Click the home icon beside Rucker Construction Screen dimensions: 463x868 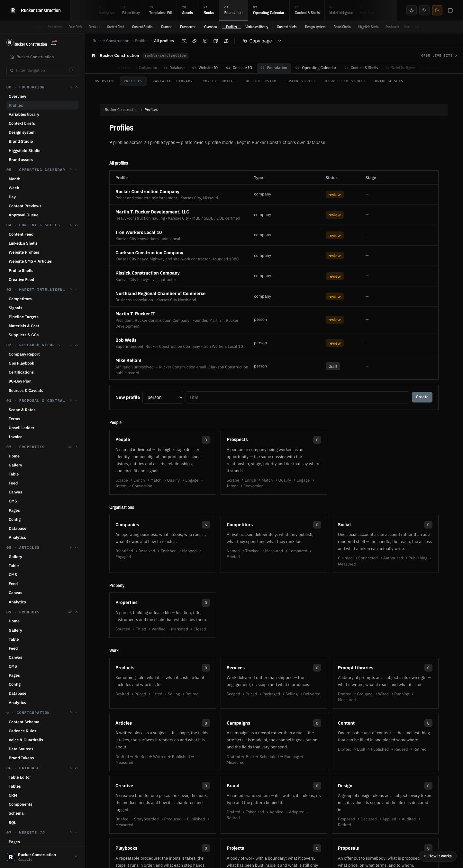[x=12, y=57]
